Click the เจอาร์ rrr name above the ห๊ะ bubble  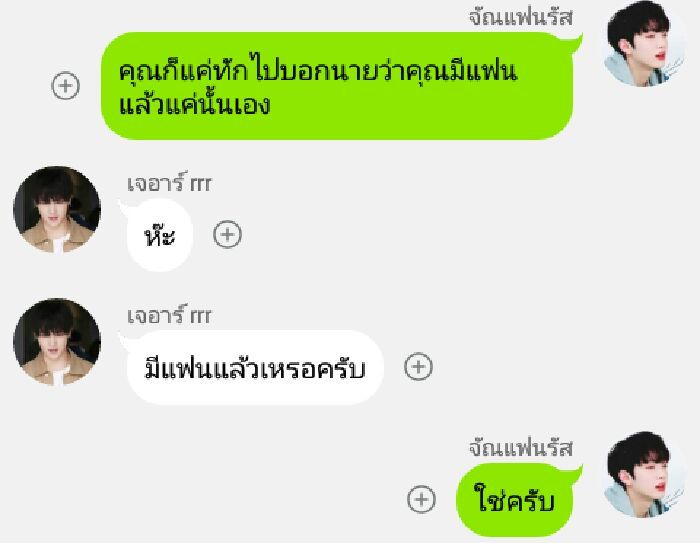tap(169, 184)
